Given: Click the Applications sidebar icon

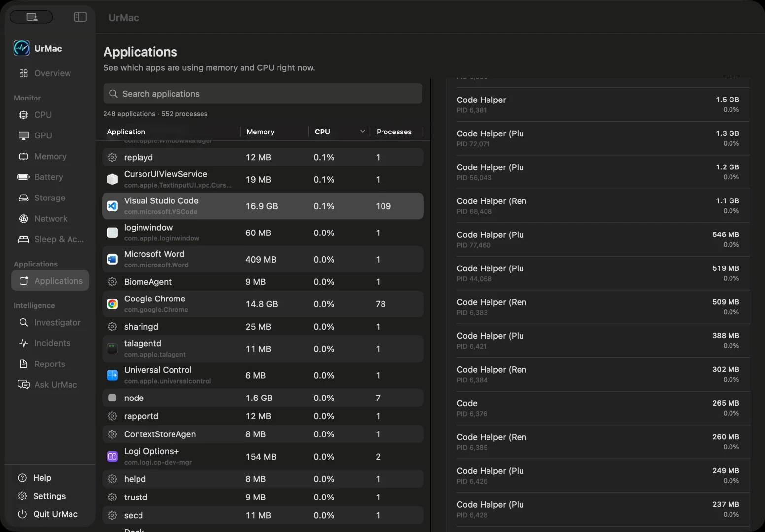Looking at the screenshot, I should pos(23,281).
